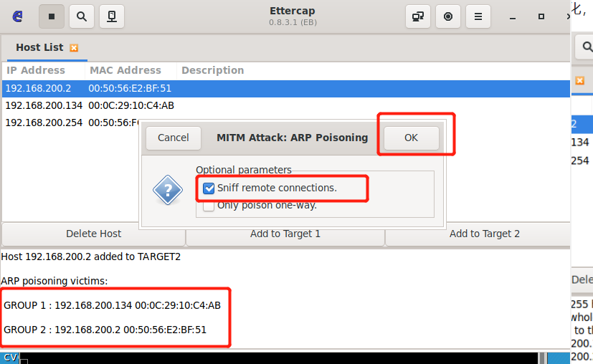
Task: Uncheck Sniff remote connections
Action: 209,188
